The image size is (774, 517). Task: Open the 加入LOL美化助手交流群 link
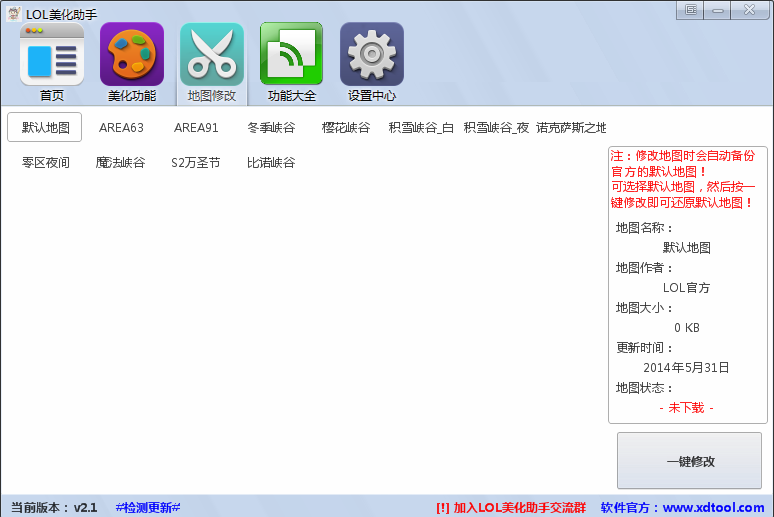coord(511,508)
